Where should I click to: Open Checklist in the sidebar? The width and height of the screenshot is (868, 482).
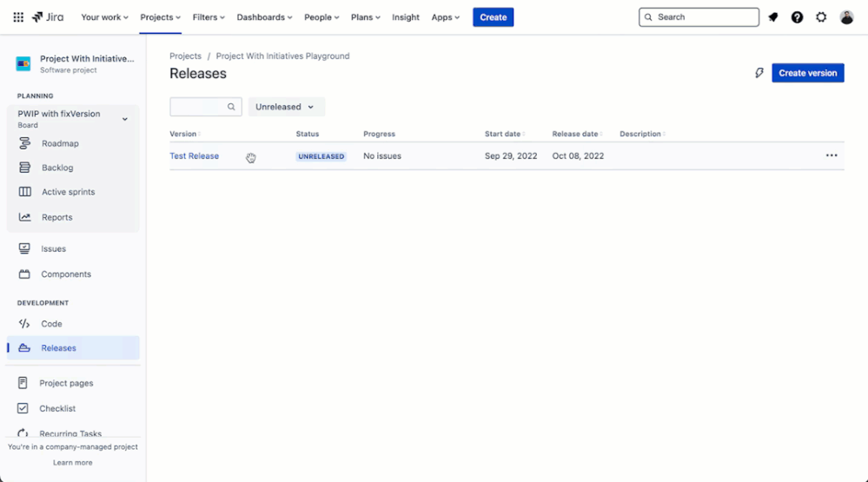57,408
